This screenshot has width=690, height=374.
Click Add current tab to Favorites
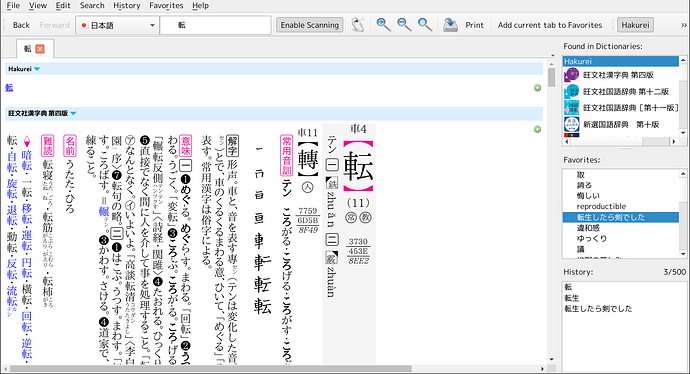(550, 25)
